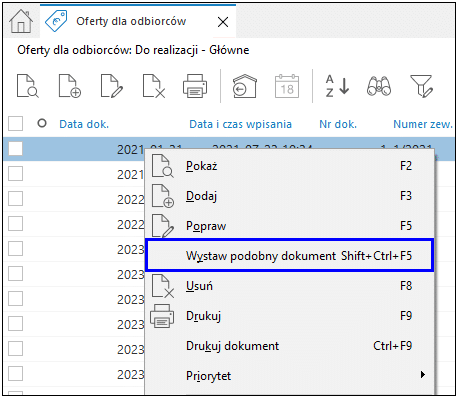Click the Add document toolbar icon with plus

70,86
